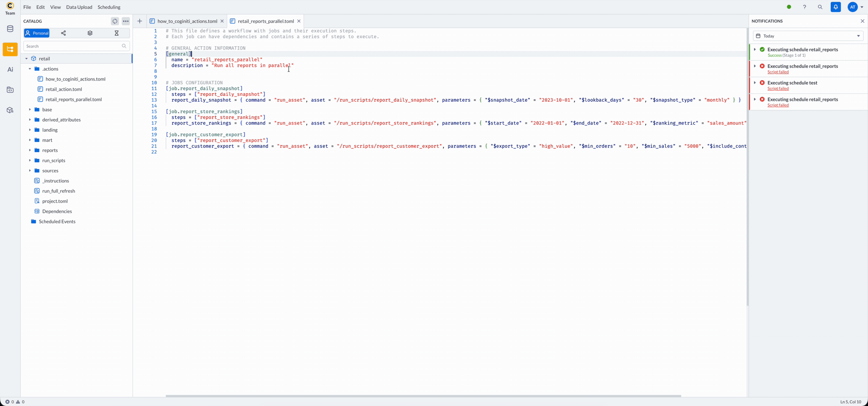Click the errors count in status bar

click(10, 402)
